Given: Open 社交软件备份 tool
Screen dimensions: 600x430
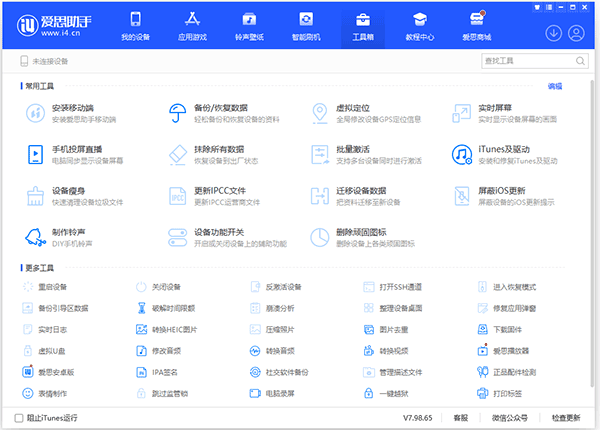Looking at the screenshot, I should coord(279,372).
